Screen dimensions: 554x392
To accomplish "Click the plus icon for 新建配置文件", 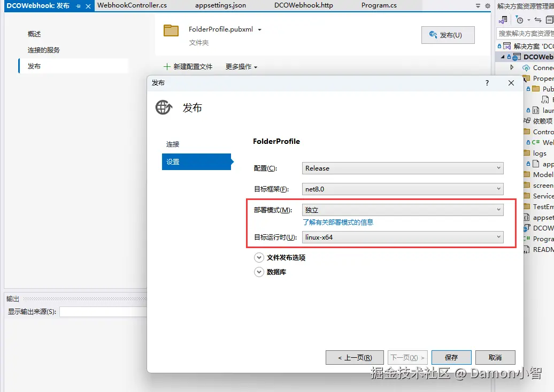I will coord(167,66).
